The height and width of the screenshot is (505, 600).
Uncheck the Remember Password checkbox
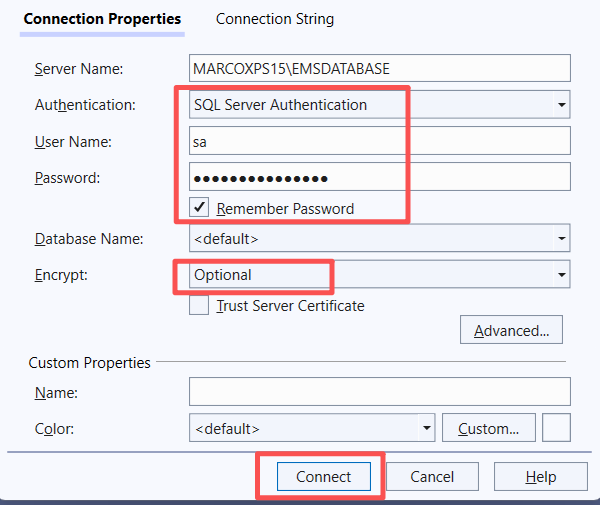(200, 208)
